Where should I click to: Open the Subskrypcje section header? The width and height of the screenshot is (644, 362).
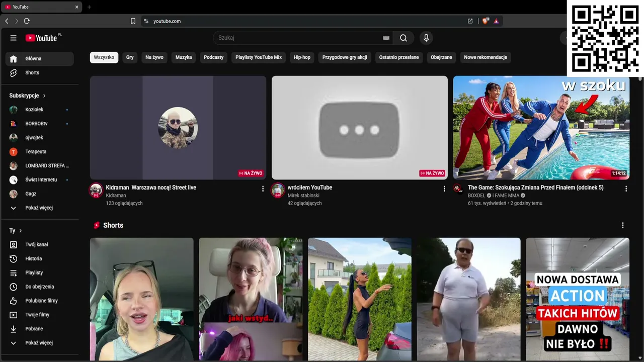click(28, 96)
